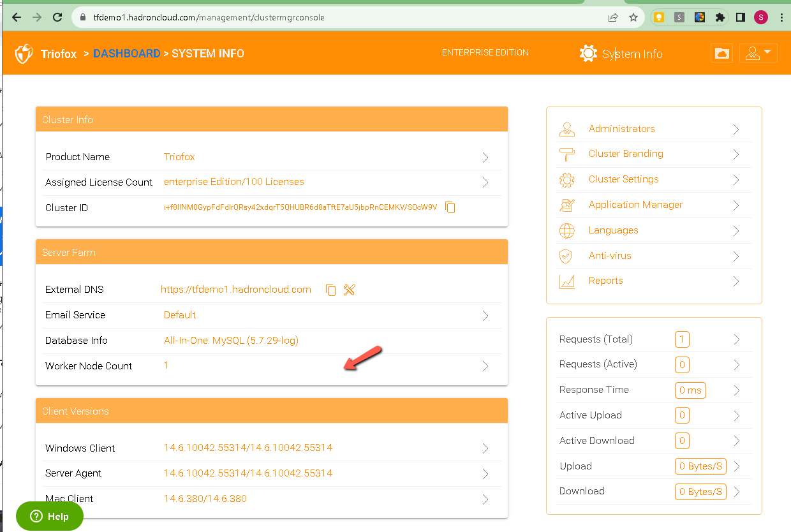Click the Mac Client version 14.6.380/14.6.380
791x532 pixels.
[205, 499]
